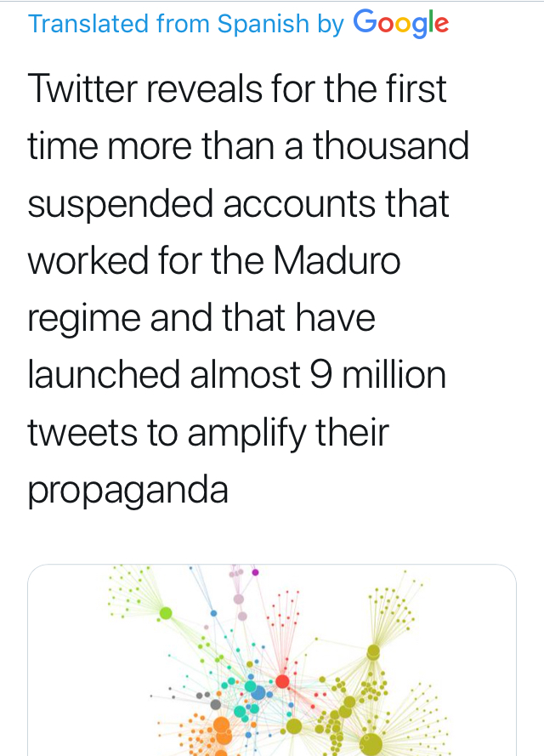
Task: Tap the 'Translated from Spanish by' link
Action: 186,24
